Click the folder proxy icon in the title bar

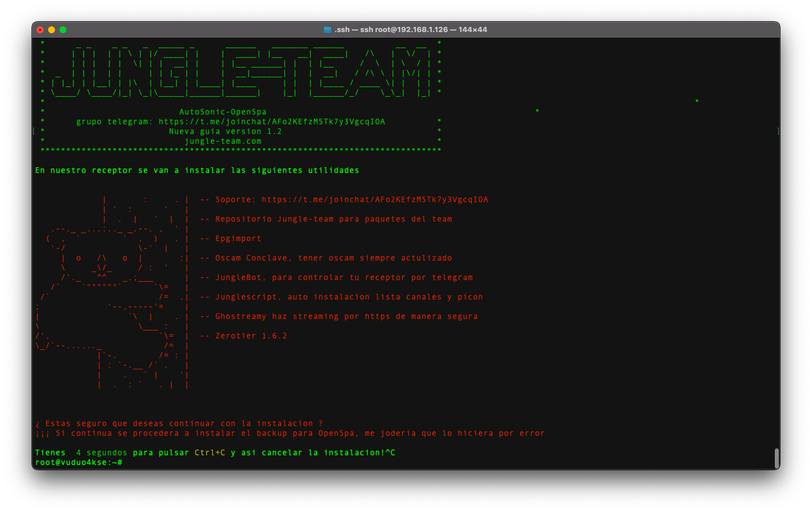pos(328,30)
